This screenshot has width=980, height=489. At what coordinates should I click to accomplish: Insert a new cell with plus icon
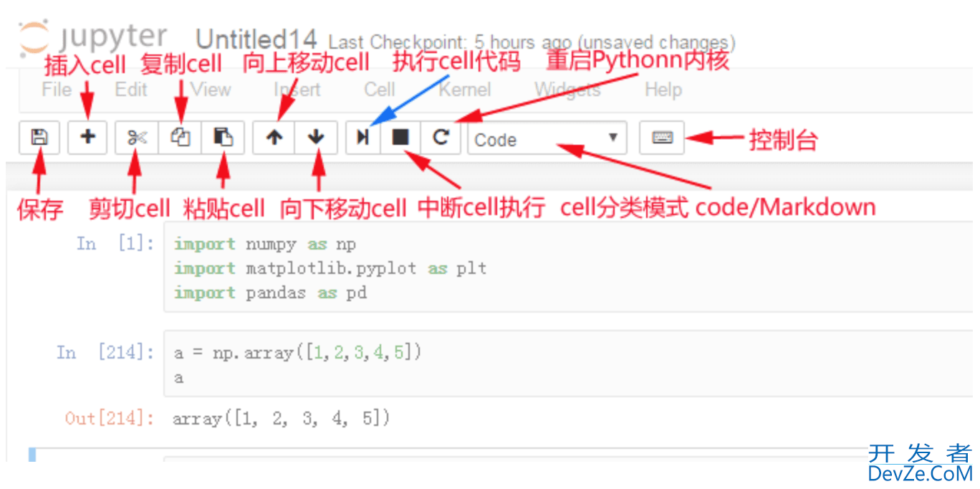pos(87,137)
